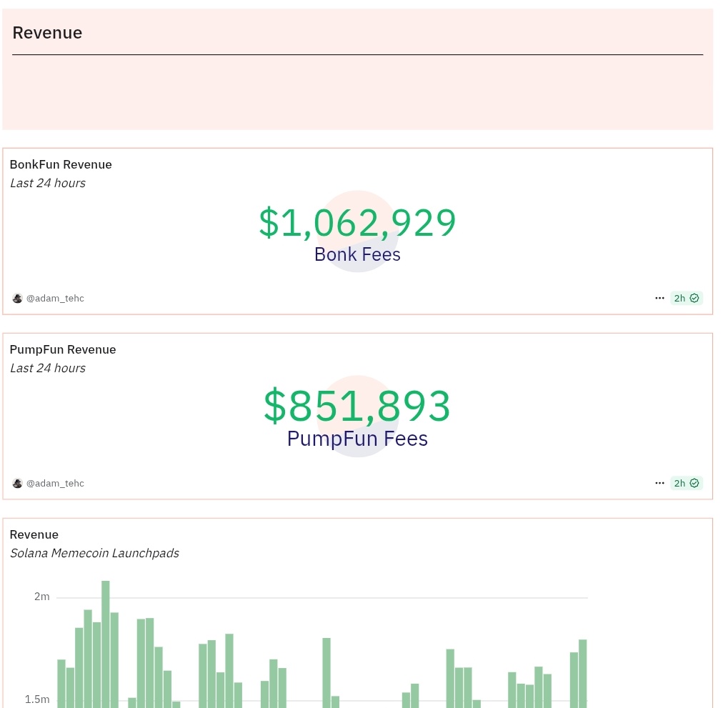The height and width of the screenshot is (708, 728).
Task: Open the Revenue chart card title
Action: tap(34, 535)
